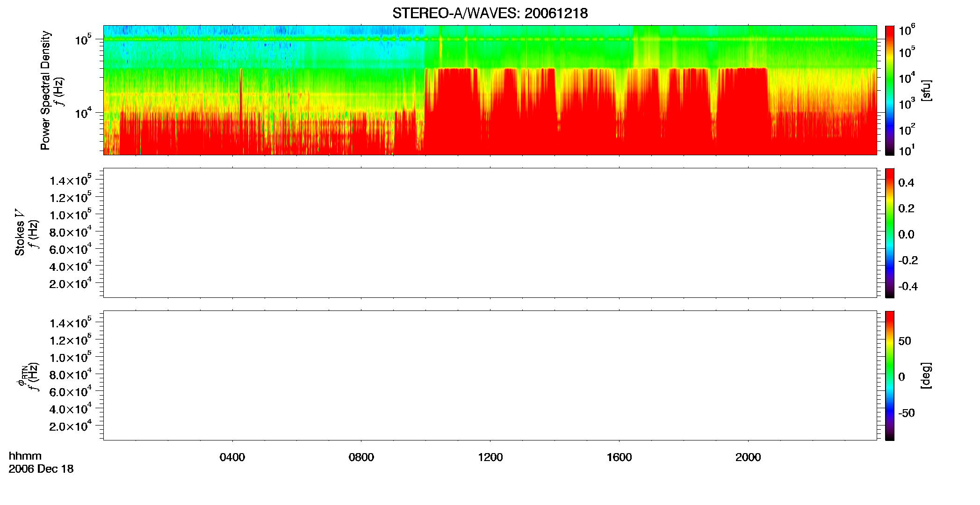
Task: Click the [sfu] colorbar unit label
Action: click(926, 90)
